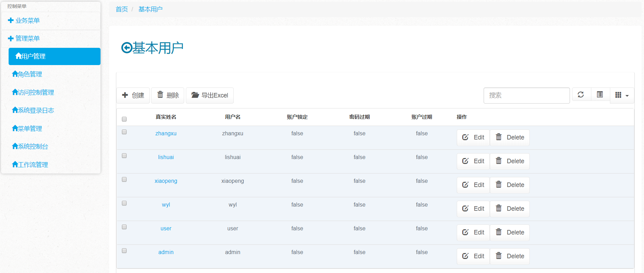Click the refresh icon beside the search box
This screenshot has height=273, width=644.
pyautogui.click(x=581, y=95)
